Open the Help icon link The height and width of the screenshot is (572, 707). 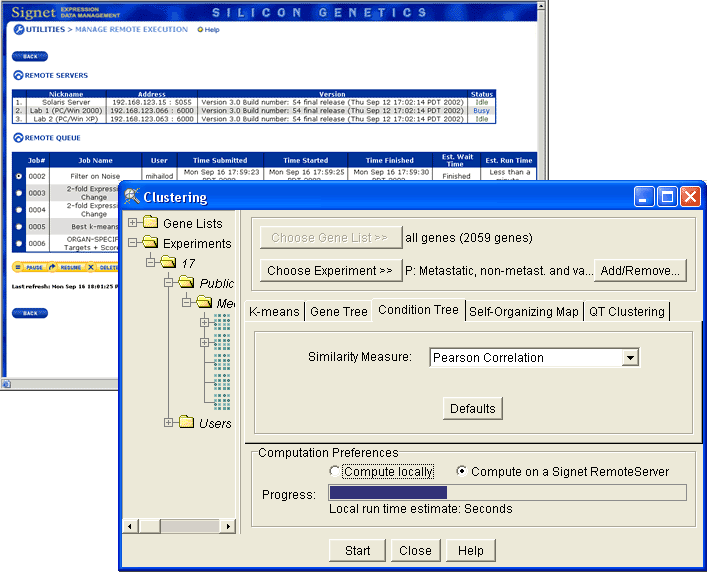200,30
